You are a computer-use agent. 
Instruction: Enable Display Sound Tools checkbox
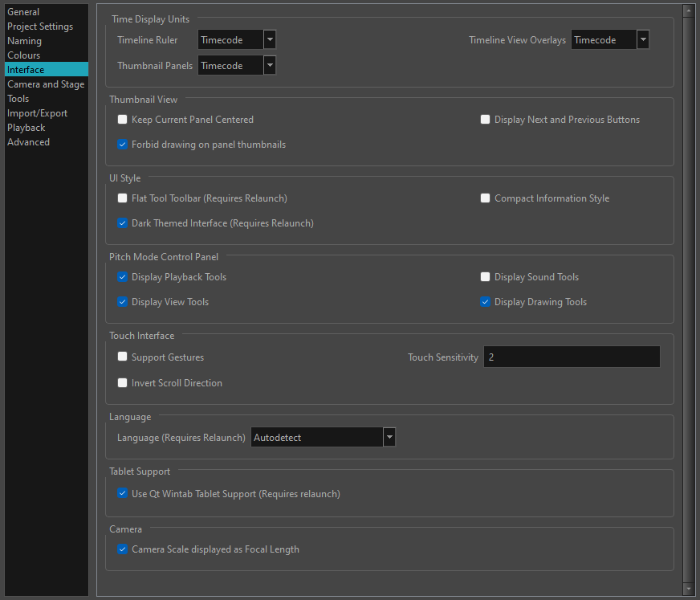coord(486,277)
